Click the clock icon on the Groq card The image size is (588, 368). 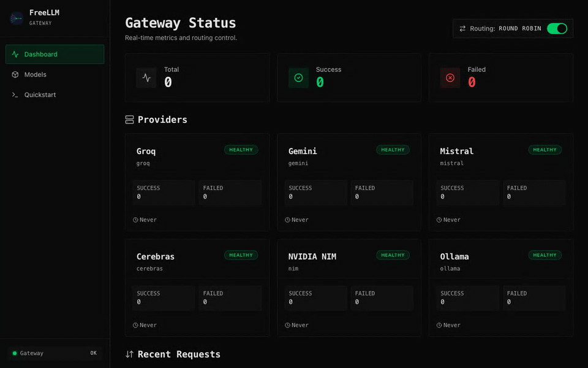(136, 219)
